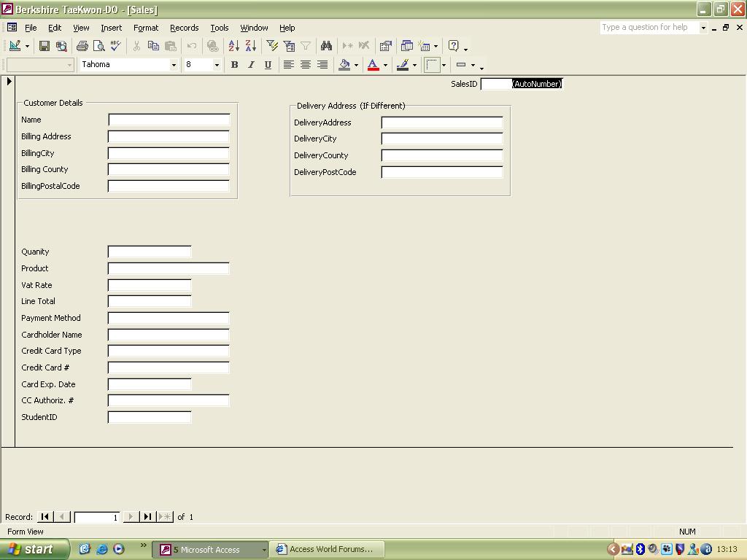Image resolution: width=747 pixels, height=560 pixels.
Task: Click the Start button on the taskbar
Action: 34,549
